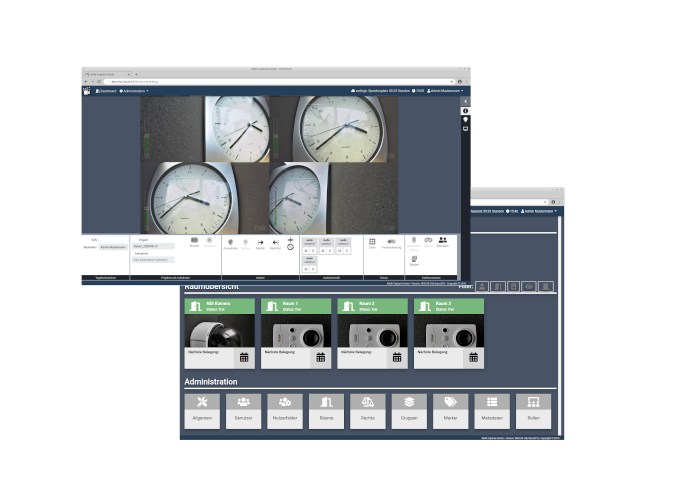This screenshot has height=500, width=700.
Task: Toggle the person filter in Raumübersicht
Action: (481, 286)
